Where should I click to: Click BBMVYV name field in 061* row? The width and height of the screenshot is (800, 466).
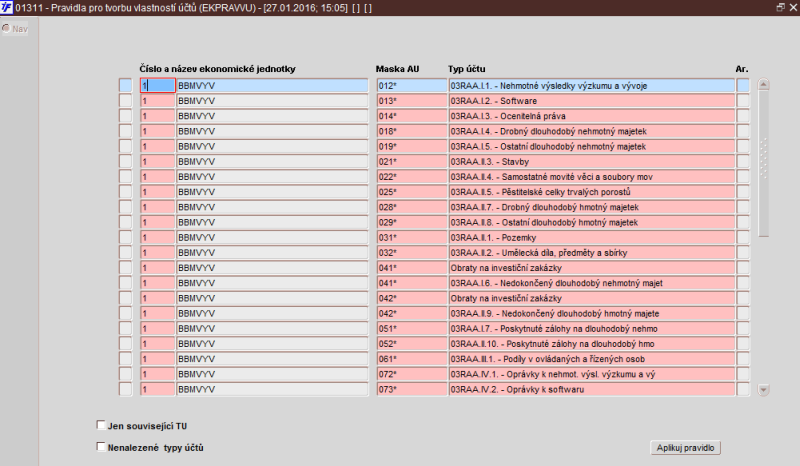pos(272,359)
